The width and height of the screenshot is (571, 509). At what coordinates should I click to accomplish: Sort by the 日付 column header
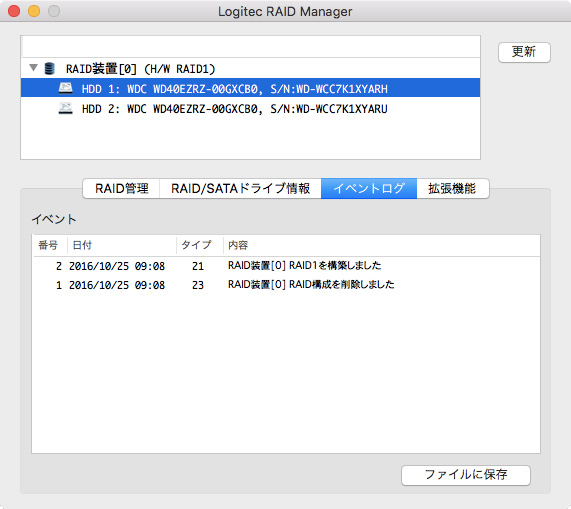click(x=122, y=245)
